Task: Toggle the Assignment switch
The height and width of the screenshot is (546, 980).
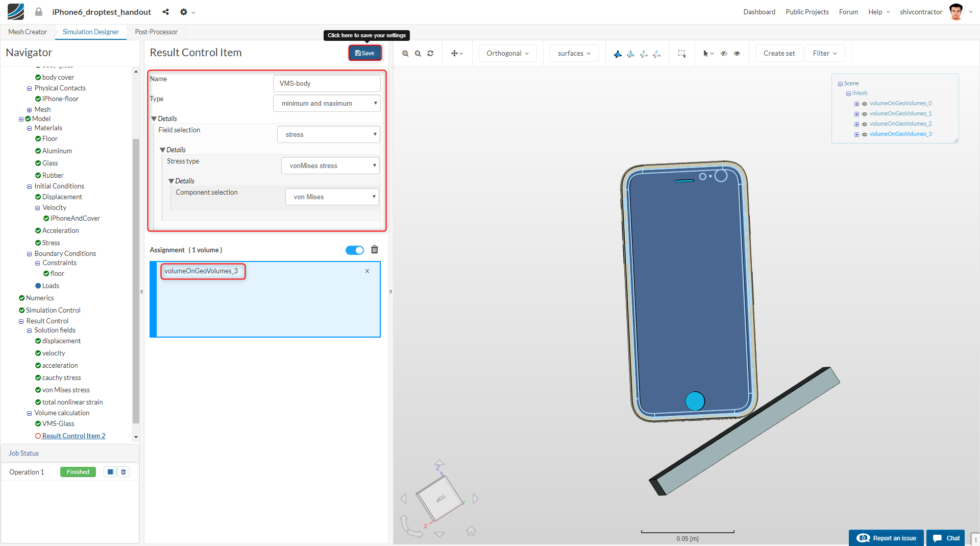Action: 355,250
